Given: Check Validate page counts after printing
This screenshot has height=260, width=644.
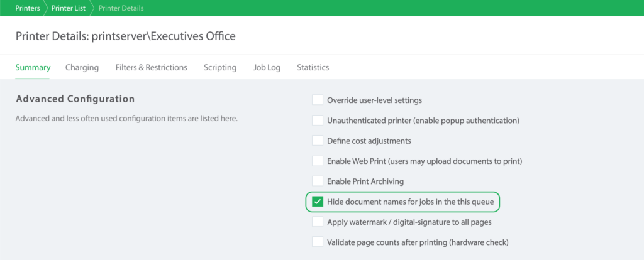Looking at the screenshot, I should [318, 242].
